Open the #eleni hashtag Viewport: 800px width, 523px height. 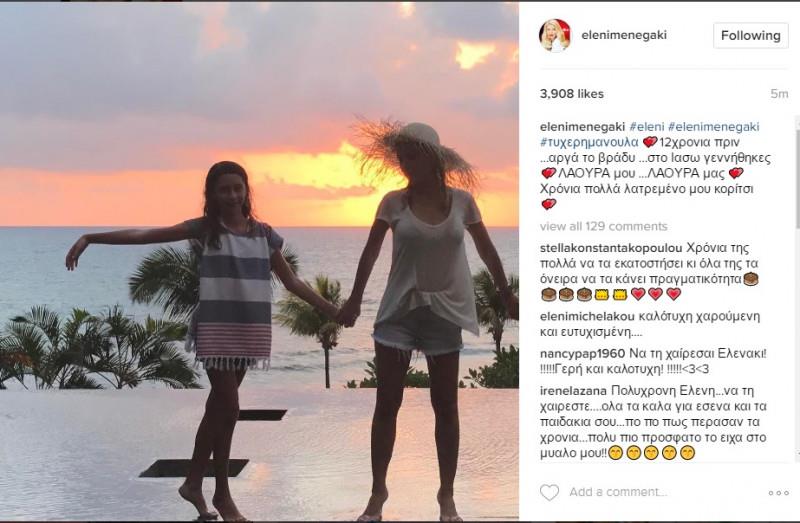pyautogui.click(x=646, y=127)
